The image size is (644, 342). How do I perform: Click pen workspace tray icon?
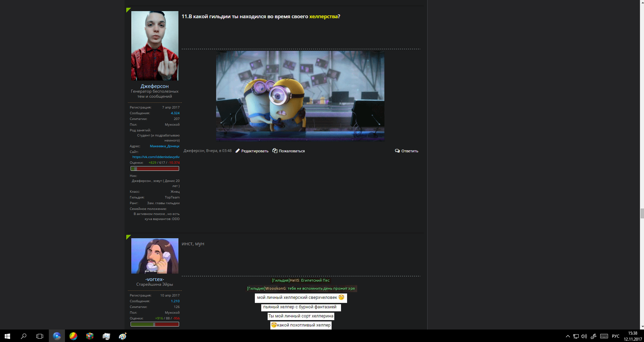click(594, 336)
